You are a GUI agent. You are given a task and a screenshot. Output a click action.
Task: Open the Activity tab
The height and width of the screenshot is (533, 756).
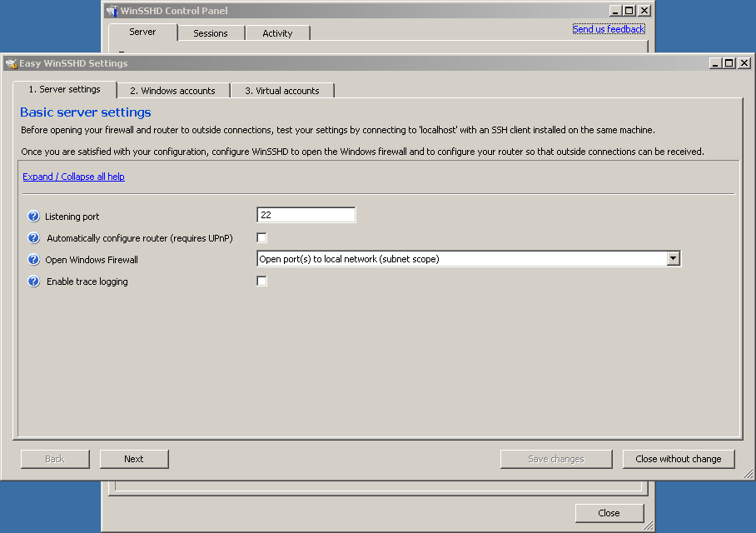click(x=277, y=32)
